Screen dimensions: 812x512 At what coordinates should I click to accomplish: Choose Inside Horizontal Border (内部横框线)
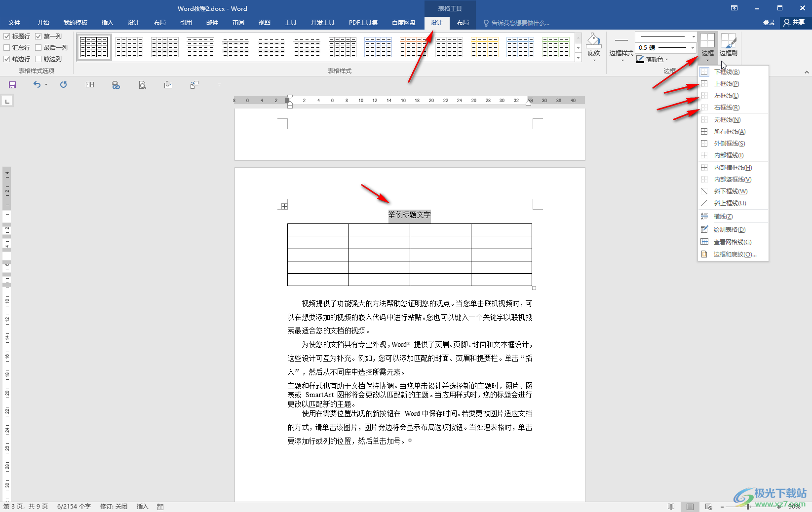pos(733,168)
